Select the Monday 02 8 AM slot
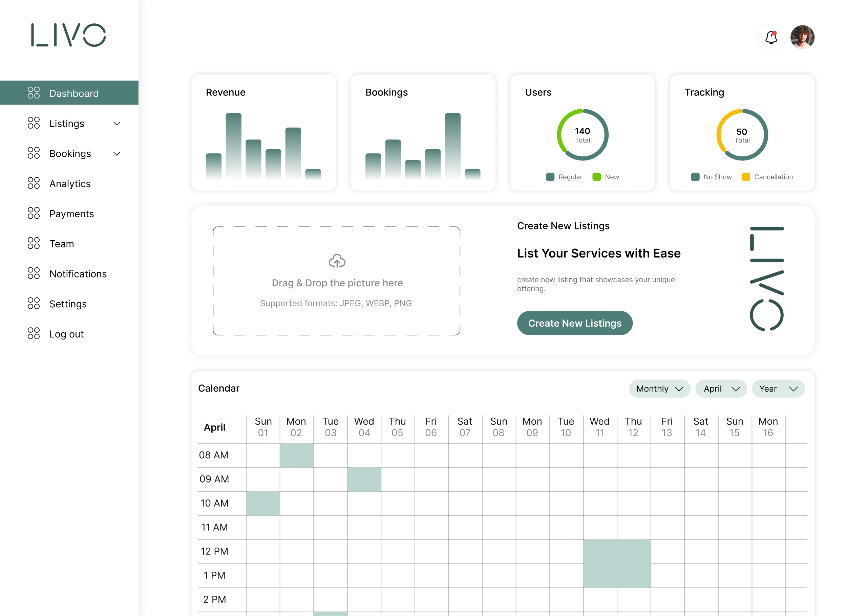 pos(296,455)
